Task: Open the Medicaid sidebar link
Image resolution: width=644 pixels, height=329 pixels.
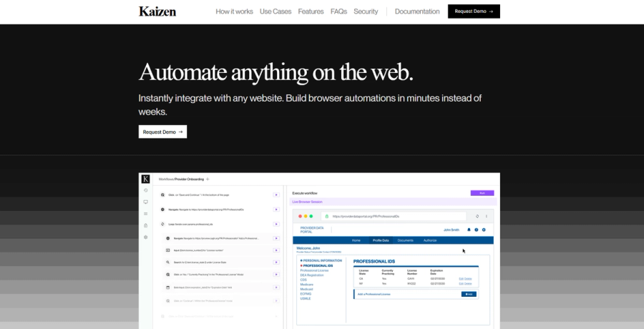Action: pyautogui.click(x=307, y=289)
